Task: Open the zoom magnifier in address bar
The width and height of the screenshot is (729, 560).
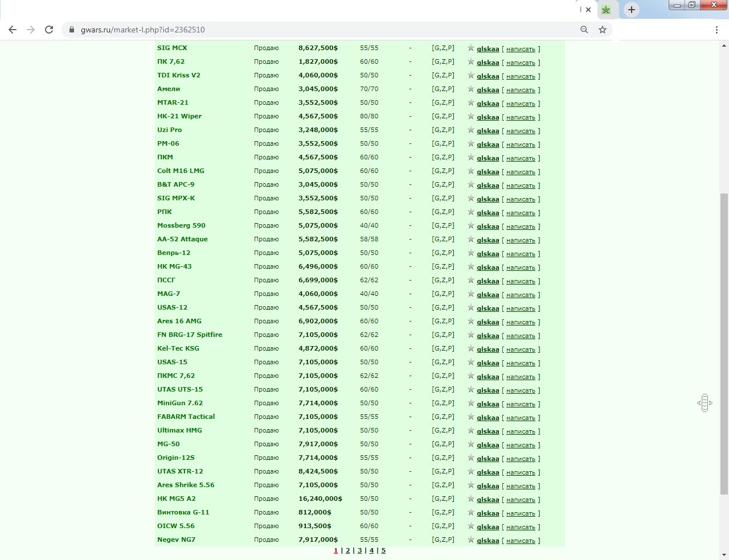Action: [584, 30]
